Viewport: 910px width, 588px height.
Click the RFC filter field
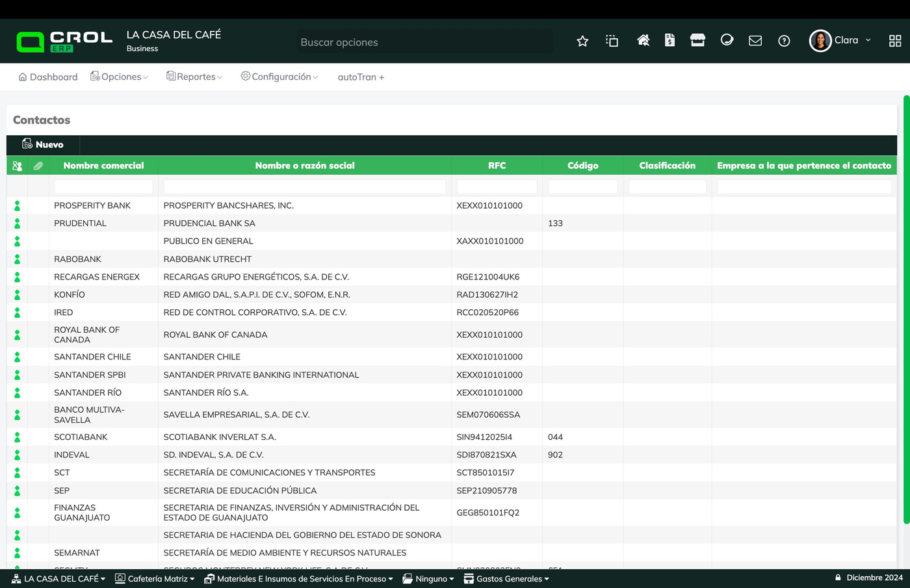coord(497,186)
